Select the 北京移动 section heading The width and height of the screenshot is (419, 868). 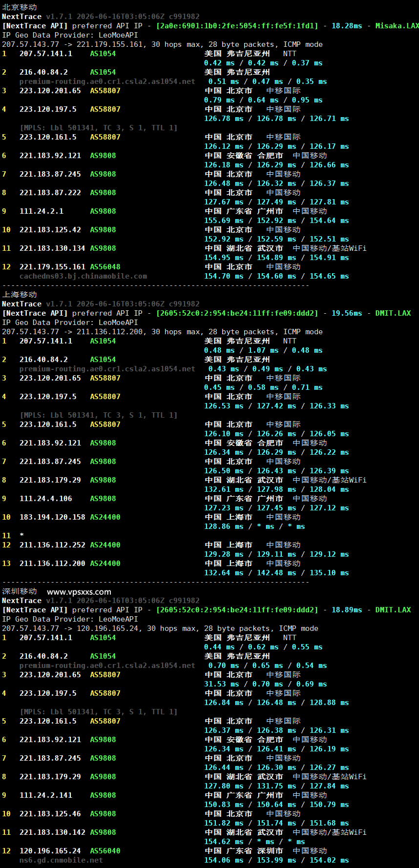[x=20, y=7]
